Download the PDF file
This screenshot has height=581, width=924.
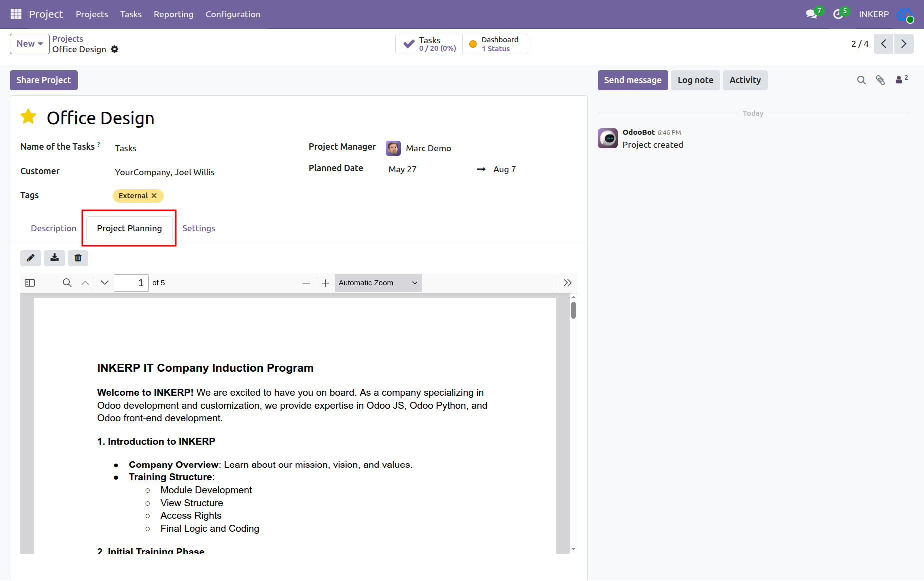tap(54, 258)
